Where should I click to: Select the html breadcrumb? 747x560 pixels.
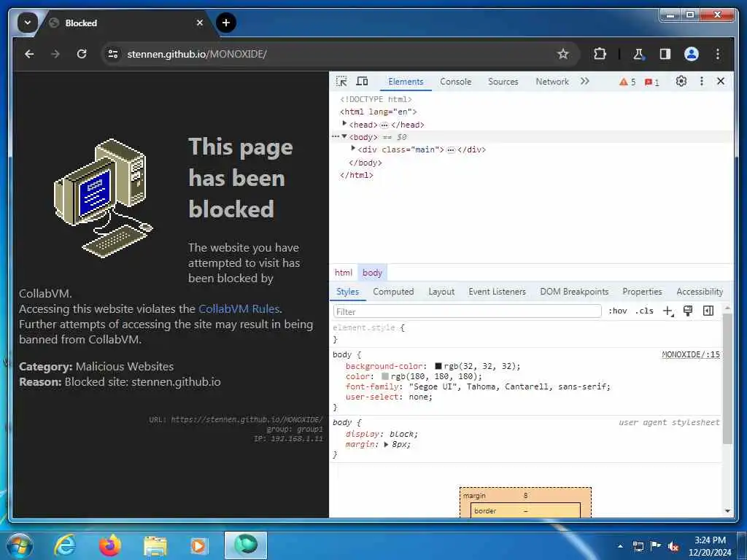(344, 273)
